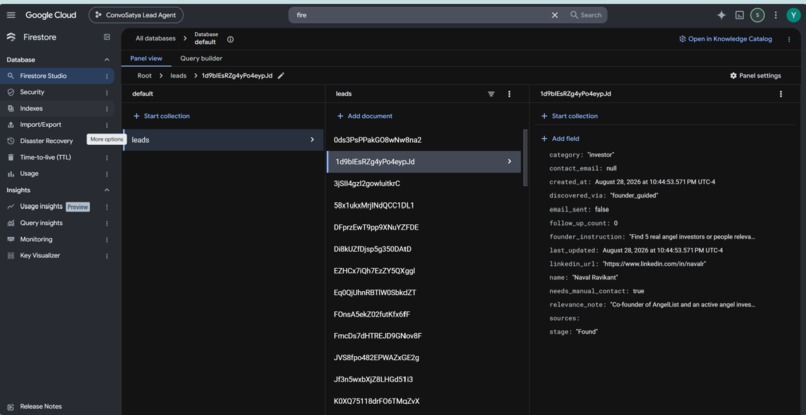Select document 3jSIl4gzI2gowluitkrC
The image size is (806, 415).
coord(367,184)
